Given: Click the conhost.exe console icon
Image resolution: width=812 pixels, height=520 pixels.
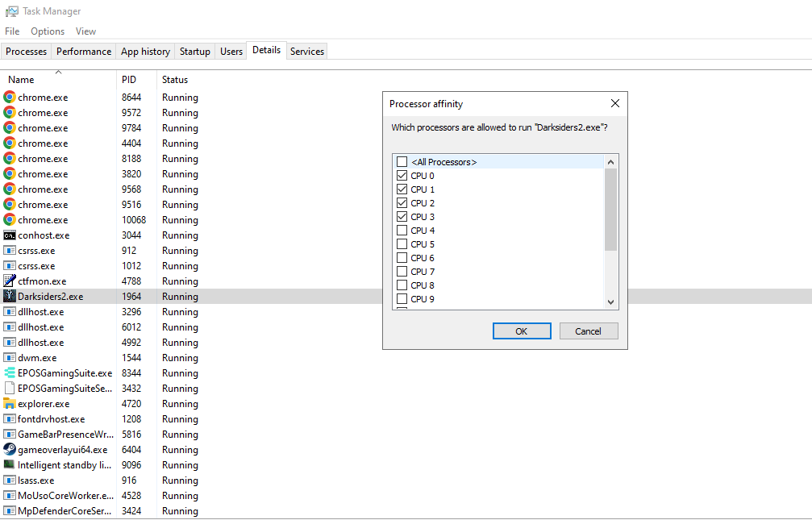Looking at the screenshot, I should pos(10,235).
